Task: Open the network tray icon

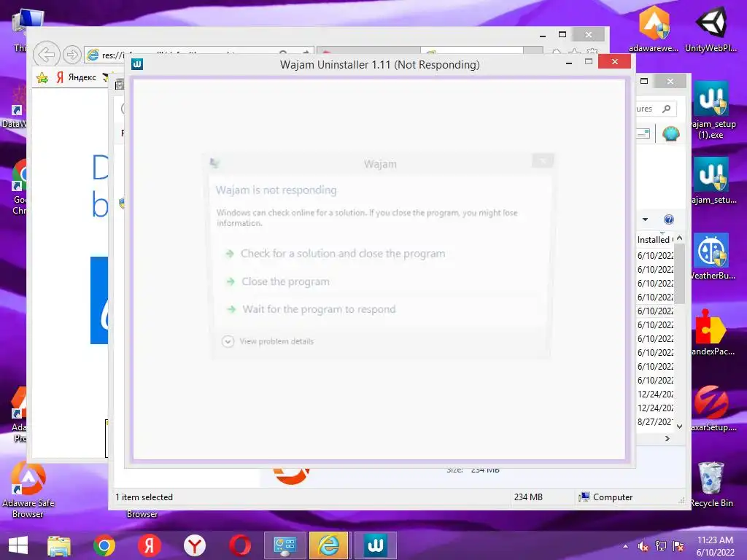Action: coord(661,546)
